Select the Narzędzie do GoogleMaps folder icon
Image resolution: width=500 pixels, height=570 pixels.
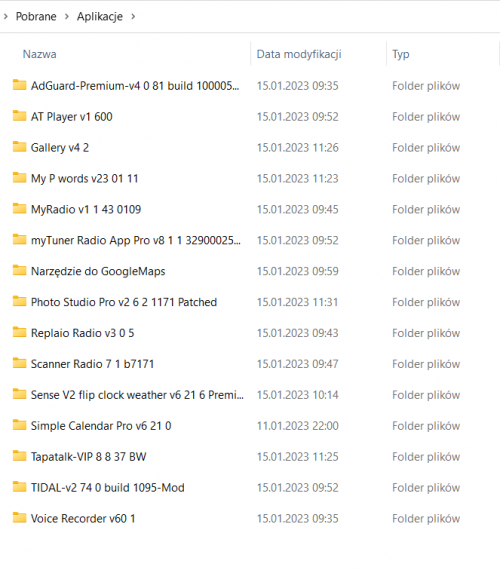[x=19, y=270]
